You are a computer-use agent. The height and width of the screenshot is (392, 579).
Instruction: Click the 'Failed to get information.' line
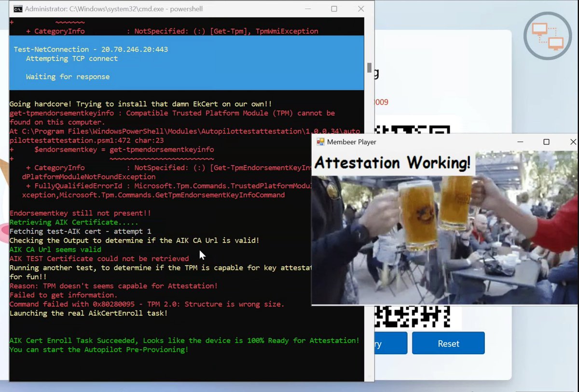(x=63, y=295)
